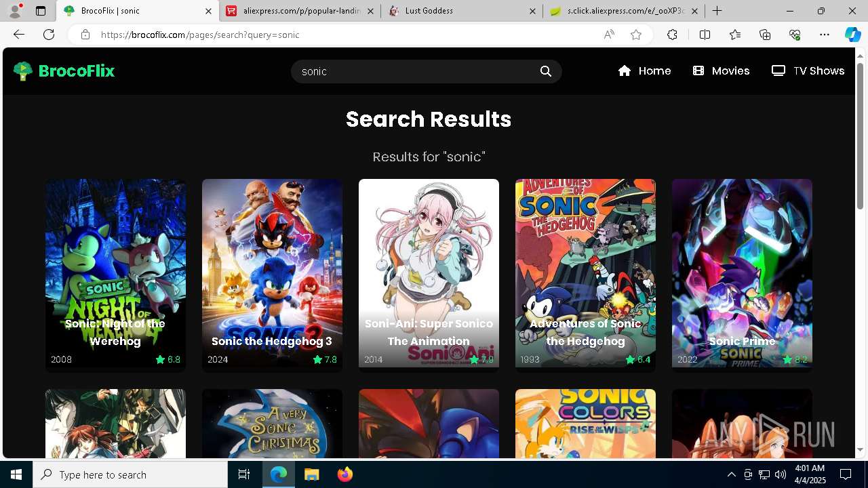This screenshot has width=868, height=488.
Task: Open a new browser tab
Action: pos(717,11)
